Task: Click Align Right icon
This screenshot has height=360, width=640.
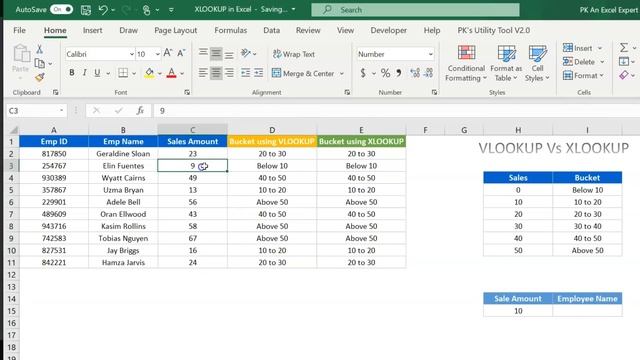Action: pos(229,73)
